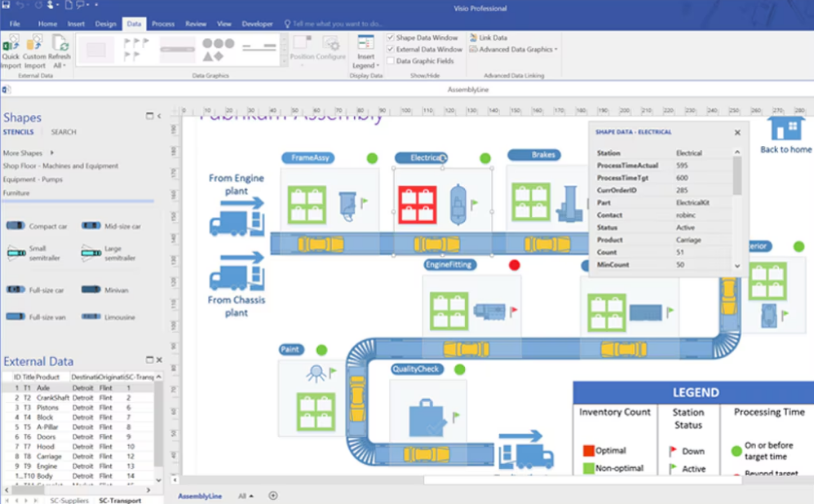Enable Data Graphic Fields
The image size is (814, 504).
pyautogui.click(x=391, y=60)
